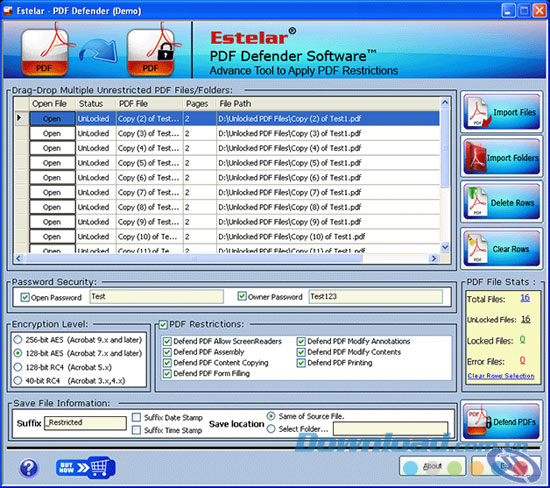Open the Copy (5) of Test1.pdf file
The image size is (550, 488).
[52, 163]
